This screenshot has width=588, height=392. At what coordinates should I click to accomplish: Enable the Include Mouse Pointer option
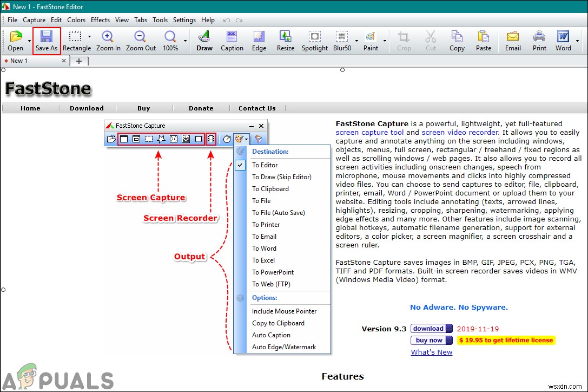point(285,311)
